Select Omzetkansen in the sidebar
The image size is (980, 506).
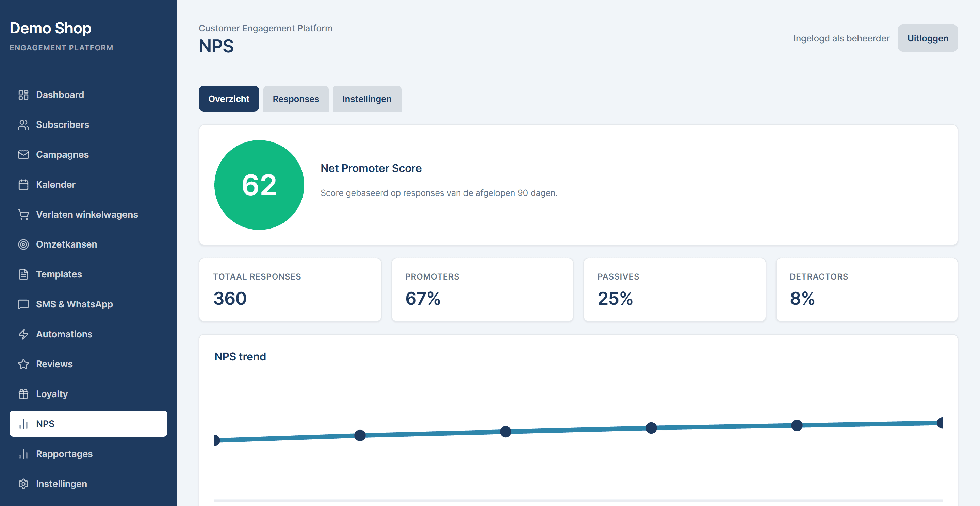point(88,244)
